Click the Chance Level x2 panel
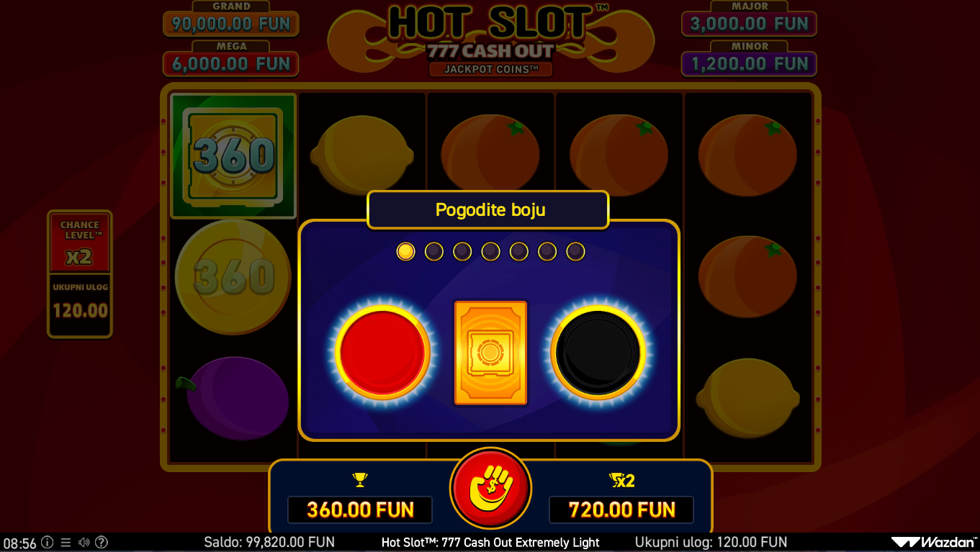The width and height of the screenshot is (980, 552). click(80, 243)
